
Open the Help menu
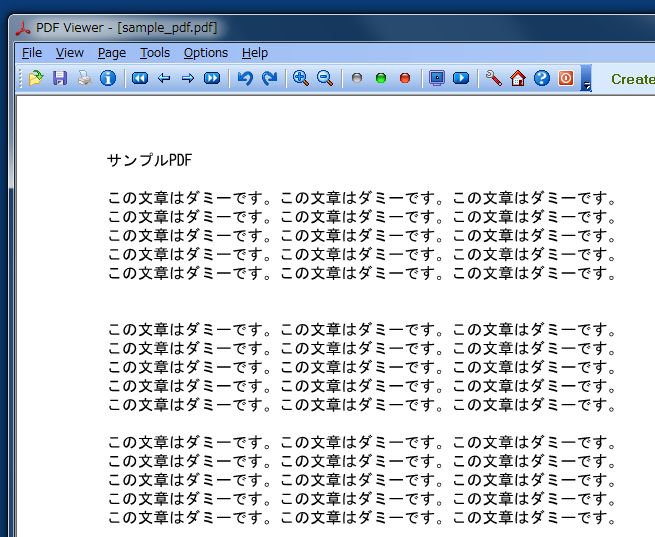pyautogui.click(x=255, y=53)
